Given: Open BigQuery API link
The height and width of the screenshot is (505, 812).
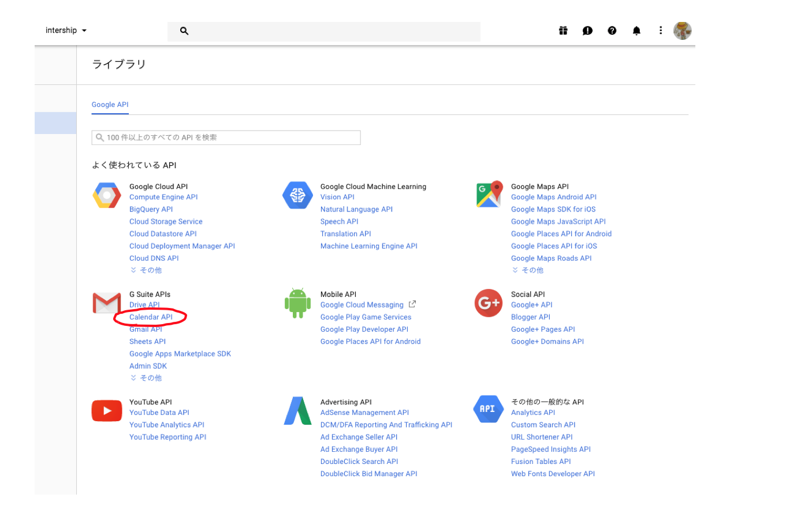Looking at the screenshot, I should tap(151, 209).
